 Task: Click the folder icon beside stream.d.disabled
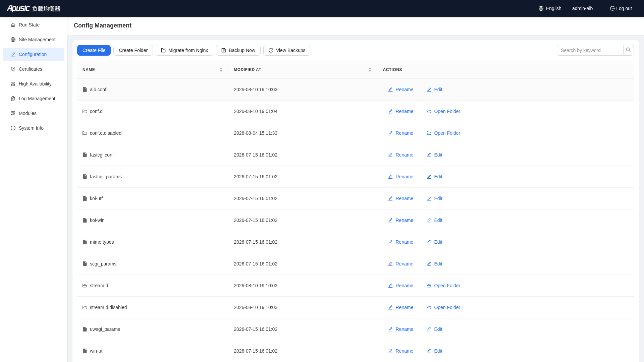(x=85, y=307)
